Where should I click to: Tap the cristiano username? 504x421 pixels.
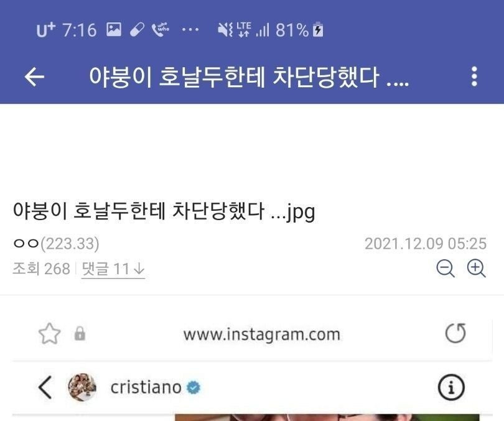pos(146,387)
